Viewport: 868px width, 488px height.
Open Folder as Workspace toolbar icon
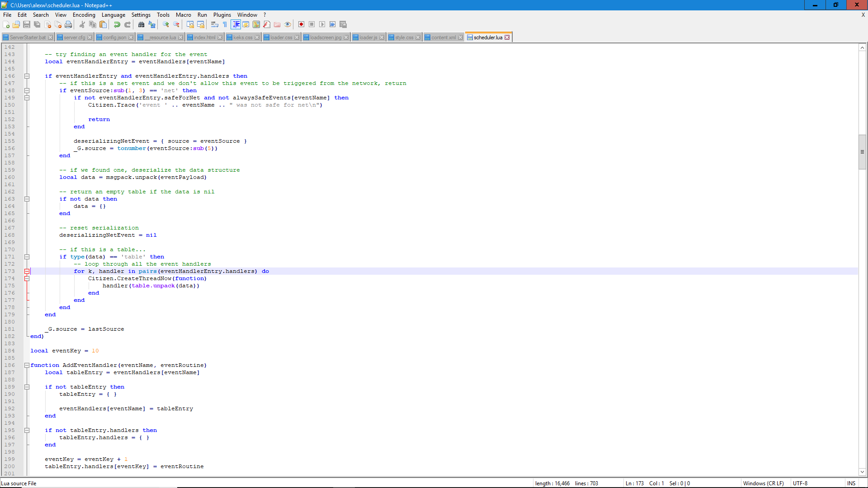coord(277,24)
